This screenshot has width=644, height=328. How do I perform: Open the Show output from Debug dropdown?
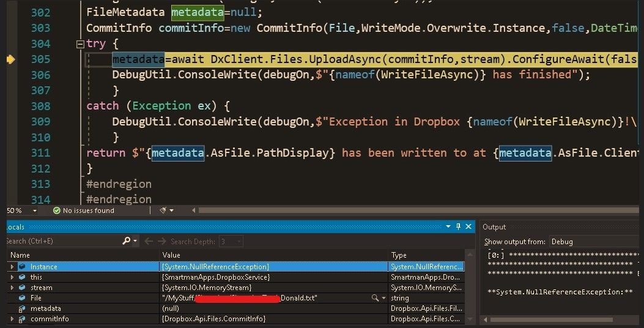point(593,242)
